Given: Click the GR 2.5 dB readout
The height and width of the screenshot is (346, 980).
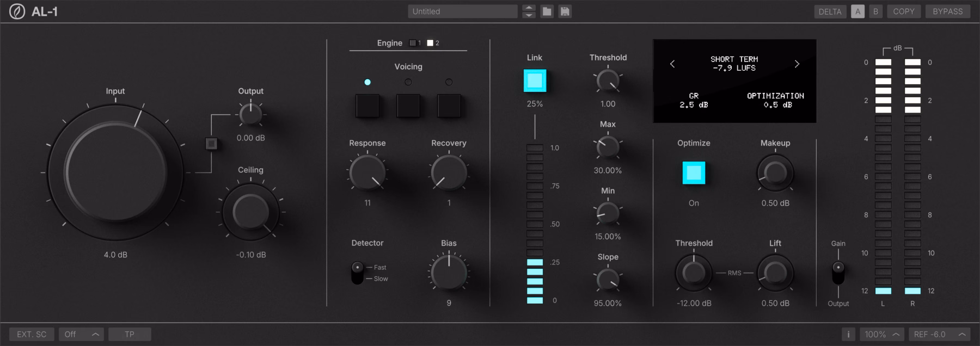Looking at the screenshot, I should tap(694, 100).
